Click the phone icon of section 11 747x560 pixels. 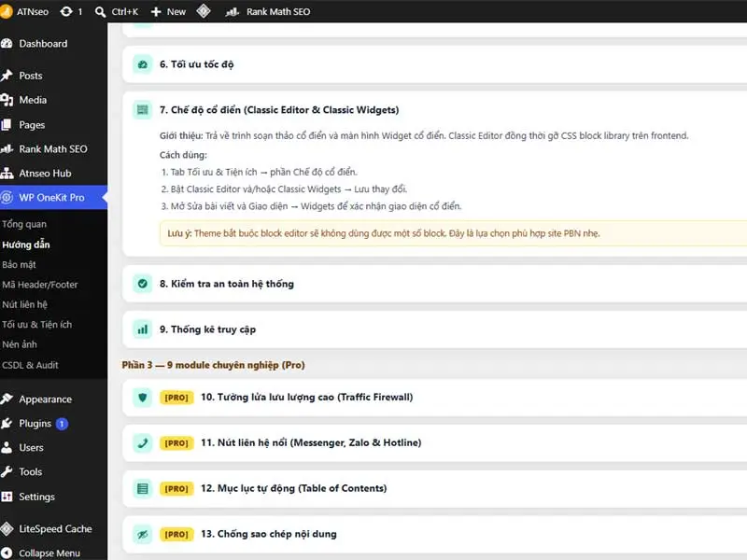click(143, 442)
